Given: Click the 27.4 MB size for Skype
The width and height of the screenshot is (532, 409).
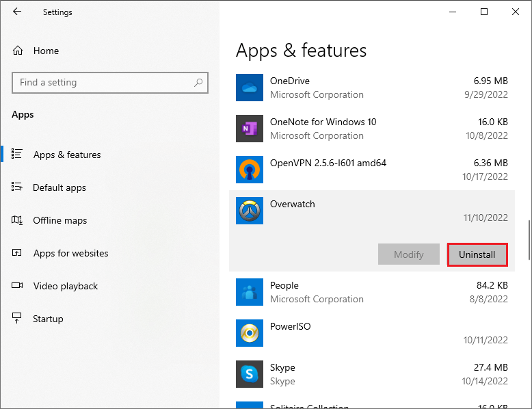Looking at the screenshot, I should pos(490,367).
